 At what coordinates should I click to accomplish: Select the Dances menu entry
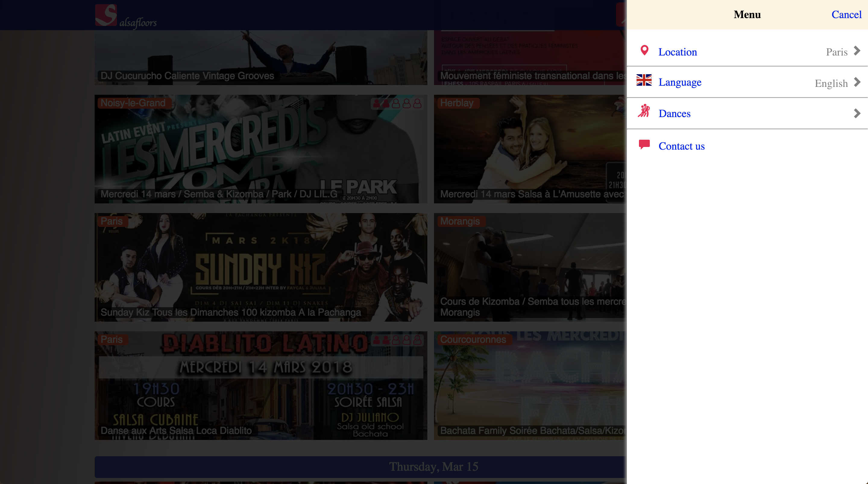(674, 113)
